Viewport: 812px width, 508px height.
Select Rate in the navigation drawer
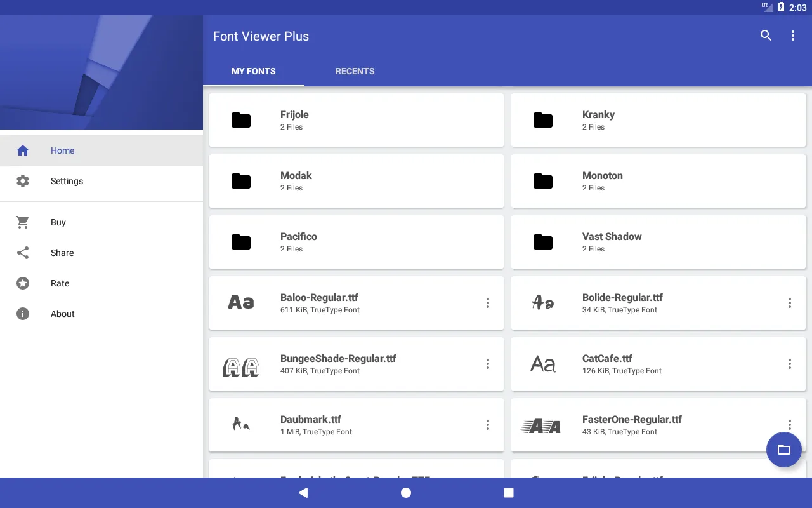pos(101,283)
